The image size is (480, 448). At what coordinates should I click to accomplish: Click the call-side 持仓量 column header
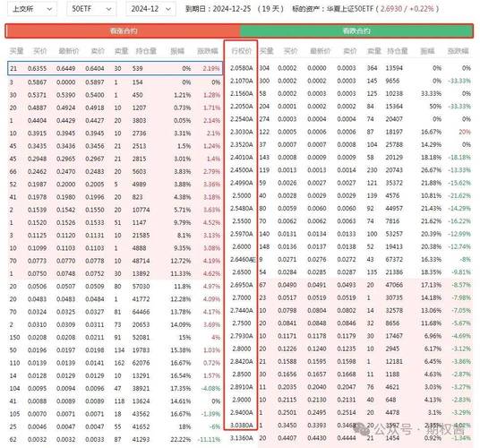[x=146, y=51]
